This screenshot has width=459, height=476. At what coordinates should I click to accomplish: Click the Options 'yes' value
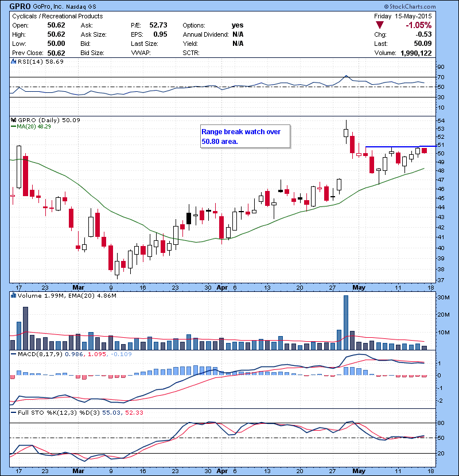[x=238, y=25]
